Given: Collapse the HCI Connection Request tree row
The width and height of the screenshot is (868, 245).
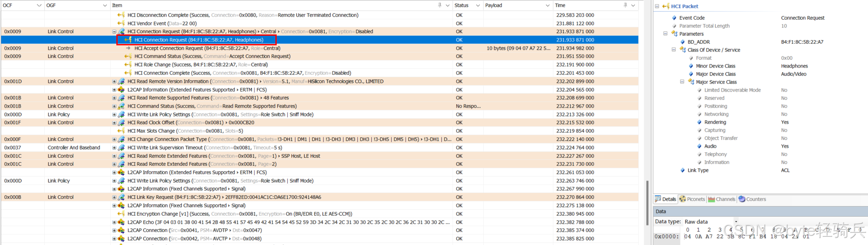Looking at the screenshot, I should tap(114, 32).
